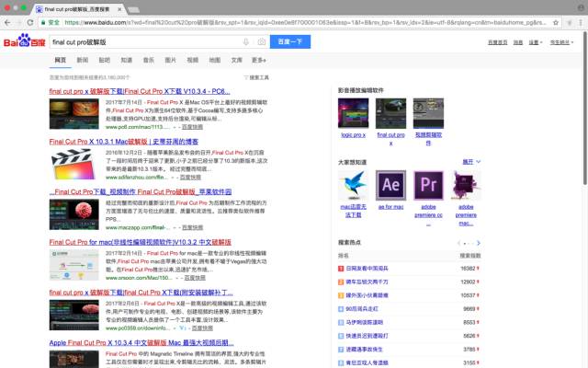Viewport: 588px width, 368px height.
Task: Click the extension icon beside bookmark star
Action: click(x=570, y=22)
